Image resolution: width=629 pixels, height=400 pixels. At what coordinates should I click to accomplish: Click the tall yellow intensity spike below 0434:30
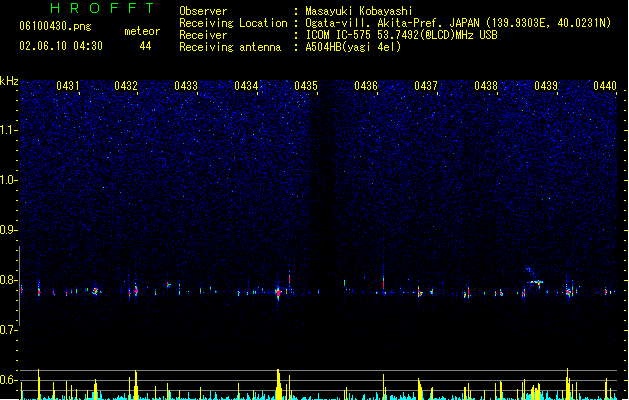(278, 384)
